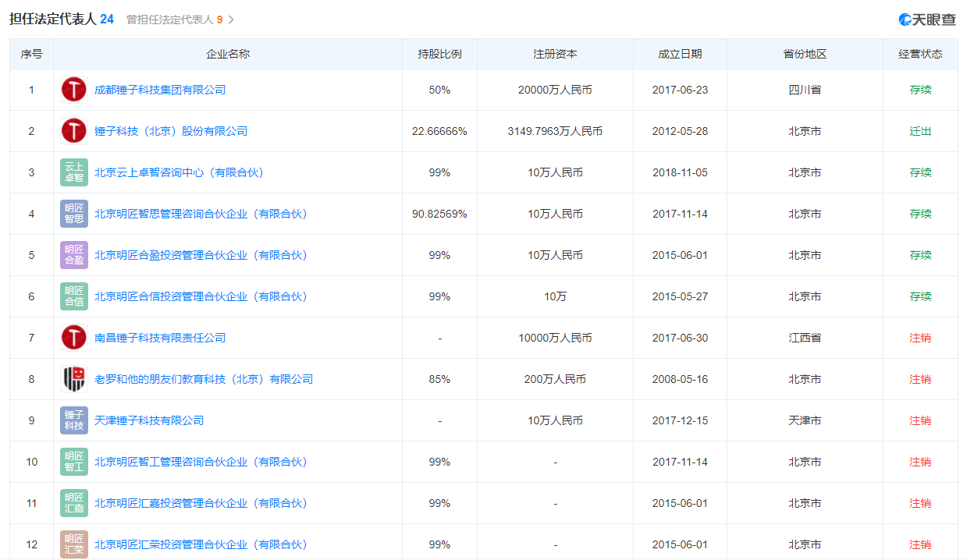Image resolution: width=967 pixels, height=560 pixels.
Task: Click the 2012-05-28 founding date
Action: pyautogui.click(x=680, y=131)
